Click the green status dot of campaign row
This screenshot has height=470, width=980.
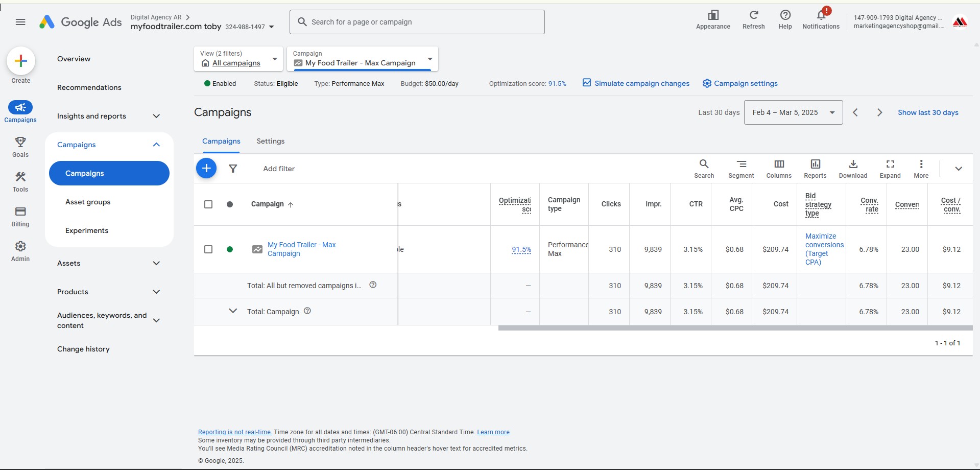(230, 249)
